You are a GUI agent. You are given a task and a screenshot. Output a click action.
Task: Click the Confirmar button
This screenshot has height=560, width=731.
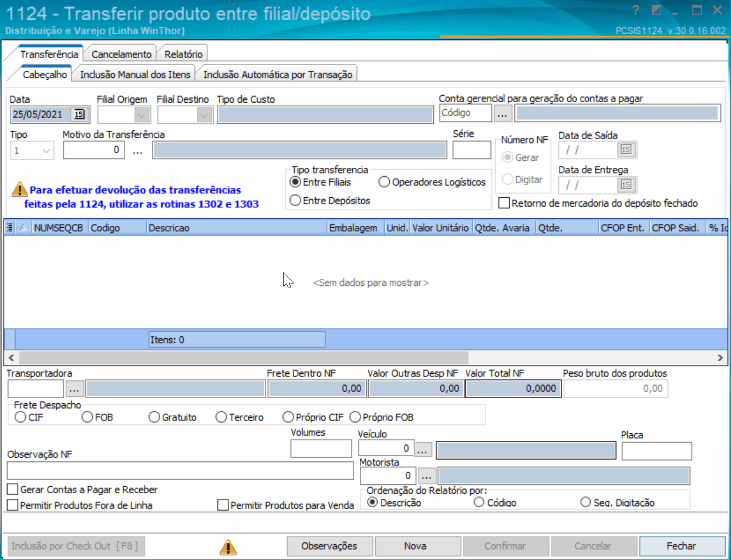click(505, 546)
